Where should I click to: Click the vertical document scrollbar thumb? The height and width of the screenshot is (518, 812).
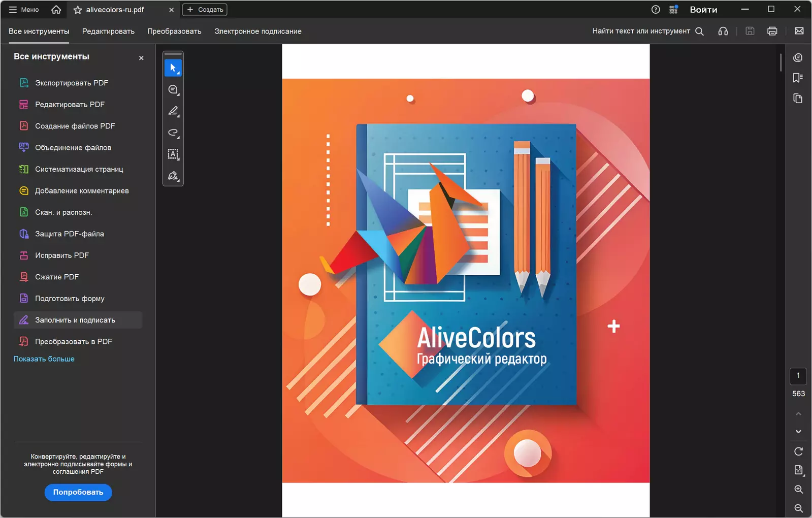click(781, 62)
